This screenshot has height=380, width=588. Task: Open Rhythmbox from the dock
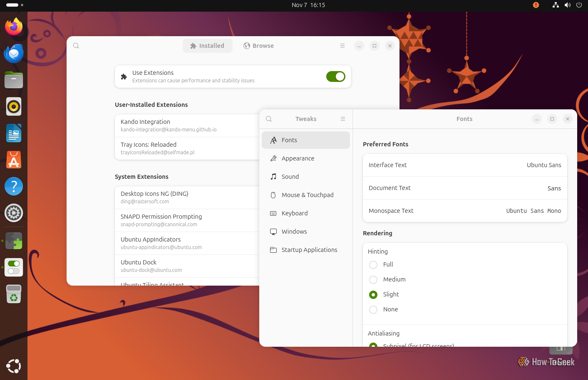[x=14, y=107]
